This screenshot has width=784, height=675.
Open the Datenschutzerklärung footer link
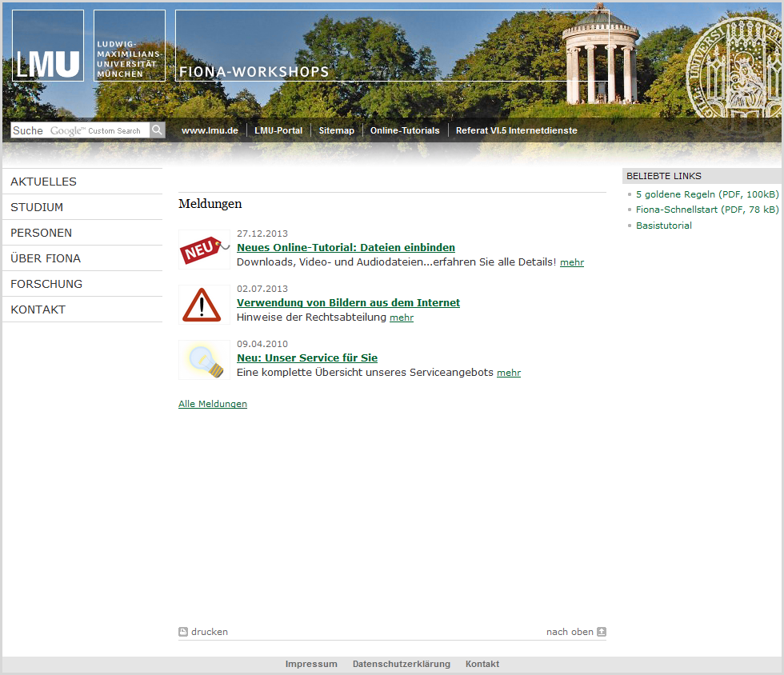coord(402,664)
